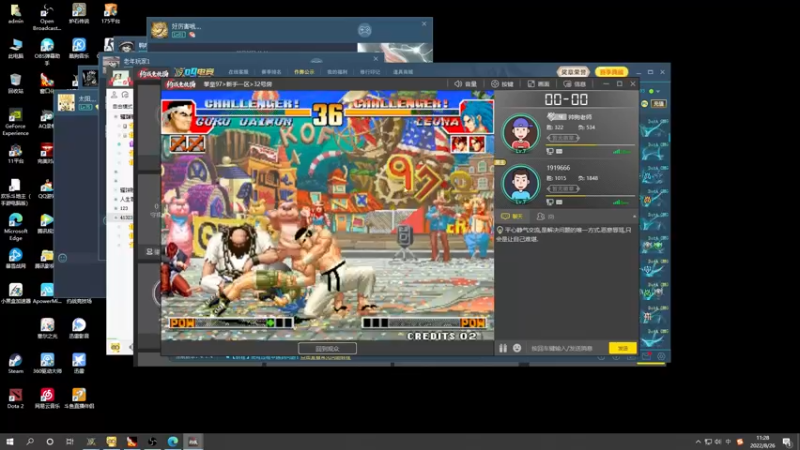The width and height of the screenshot is (800, 450).
Task: Open the Steam desktop shortcut
Action: [15, 363]
